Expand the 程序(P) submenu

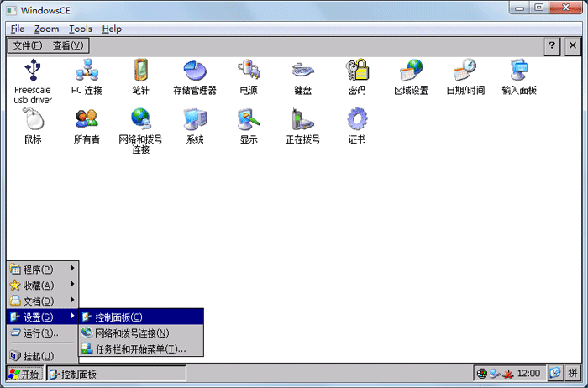[x=42, y=269]
